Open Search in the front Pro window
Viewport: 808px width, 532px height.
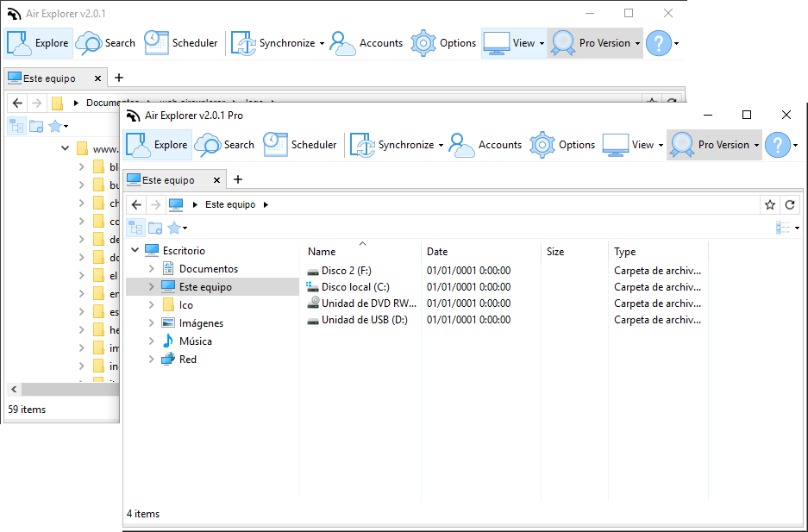(225, 145)
